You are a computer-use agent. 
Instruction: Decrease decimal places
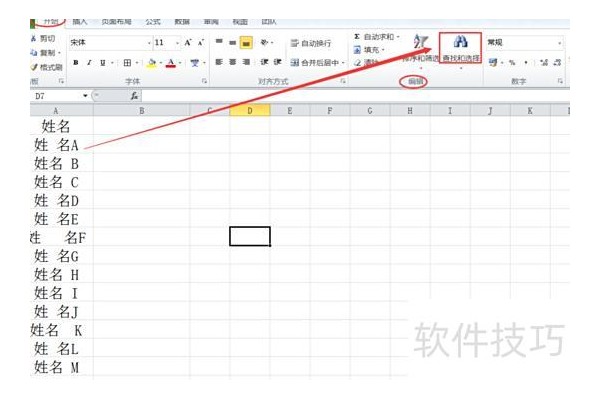558,62
